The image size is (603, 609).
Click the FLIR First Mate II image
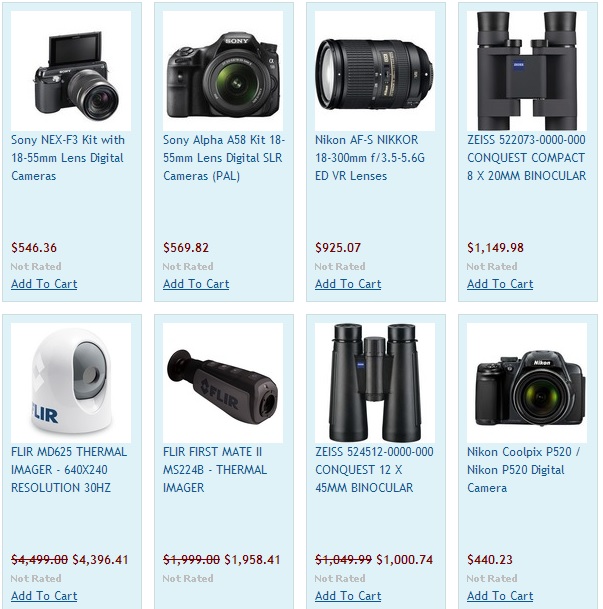(x=223, y=383)
